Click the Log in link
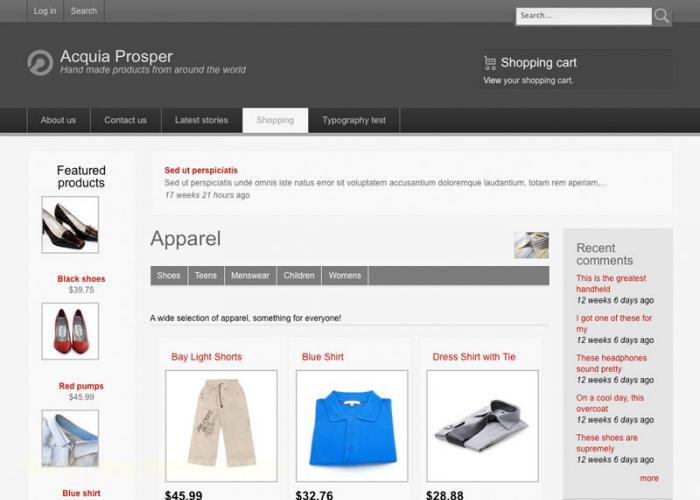Screen dimensions: 700x500 [45, 11]
